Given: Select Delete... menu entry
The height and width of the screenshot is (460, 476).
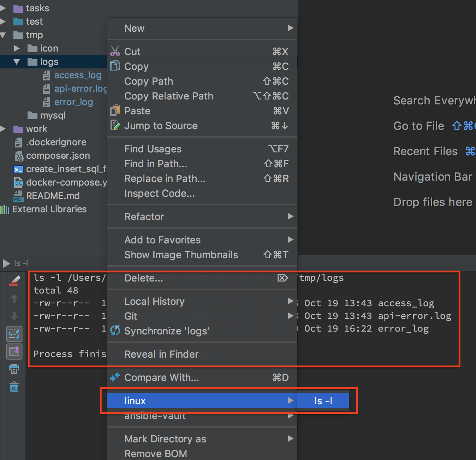Looking at the screenshot, I should 202,278.
